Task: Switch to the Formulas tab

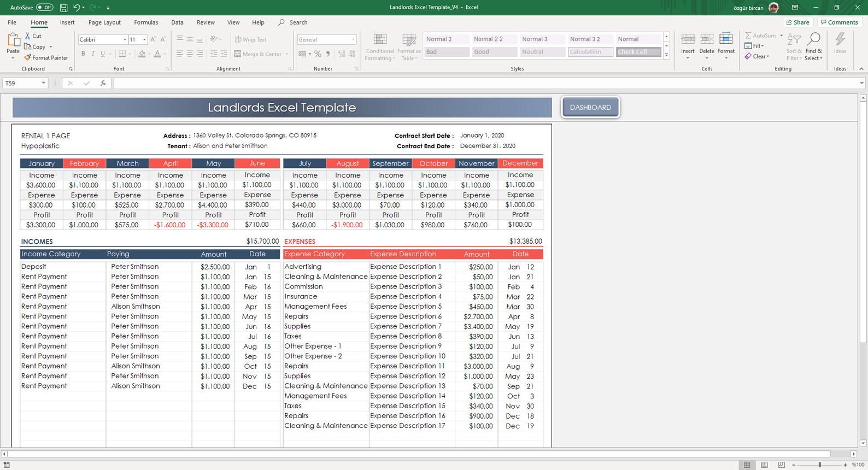Action: [x=146, y=22]
